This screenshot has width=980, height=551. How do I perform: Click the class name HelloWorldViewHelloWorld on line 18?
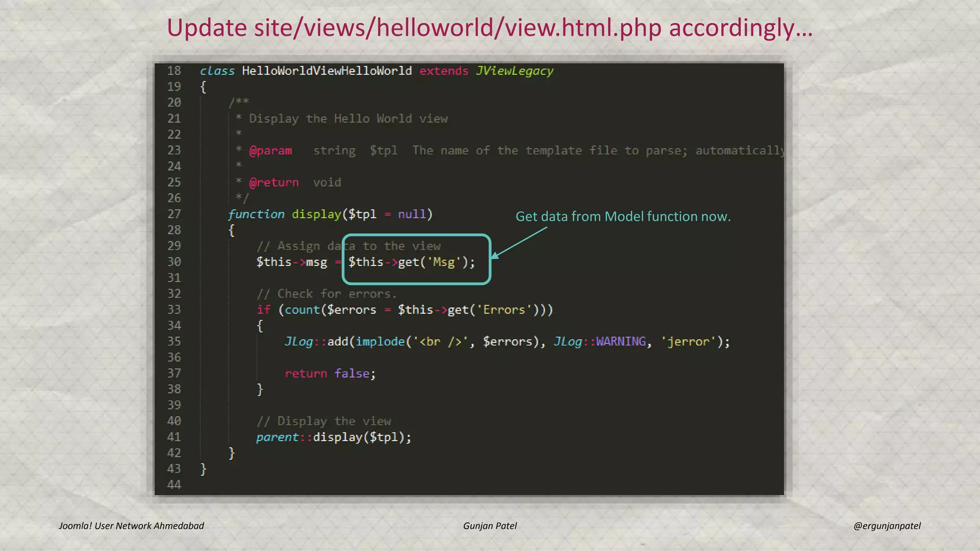click(x=327, y=71)
